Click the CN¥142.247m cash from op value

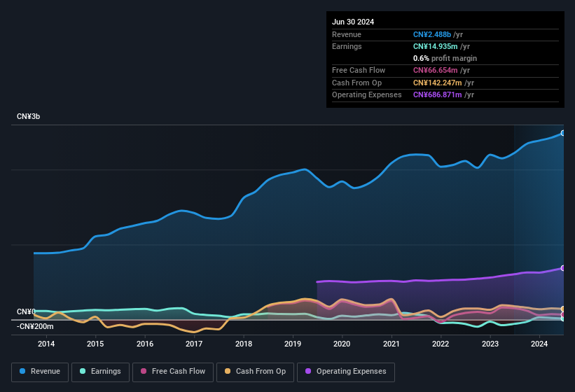pos(438,83)
